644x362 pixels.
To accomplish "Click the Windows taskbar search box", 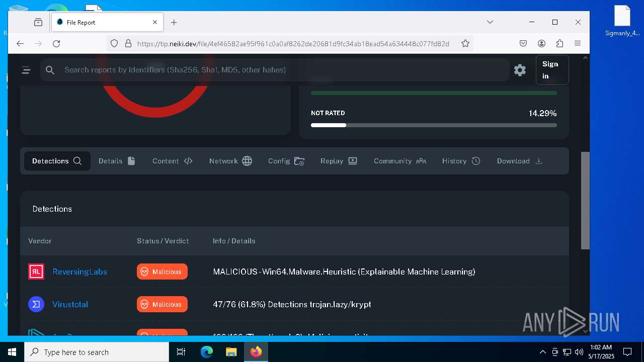I will tap(97, 352).
